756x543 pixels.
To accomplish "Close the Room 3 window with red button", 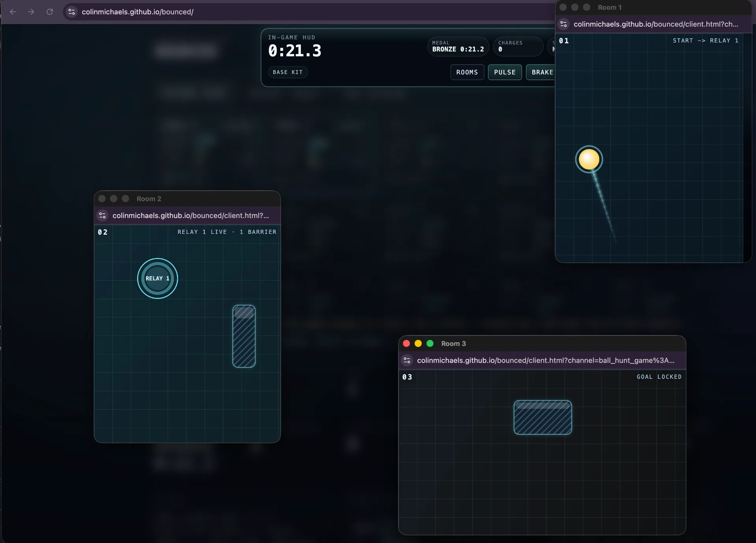I will tap(406, 343).
